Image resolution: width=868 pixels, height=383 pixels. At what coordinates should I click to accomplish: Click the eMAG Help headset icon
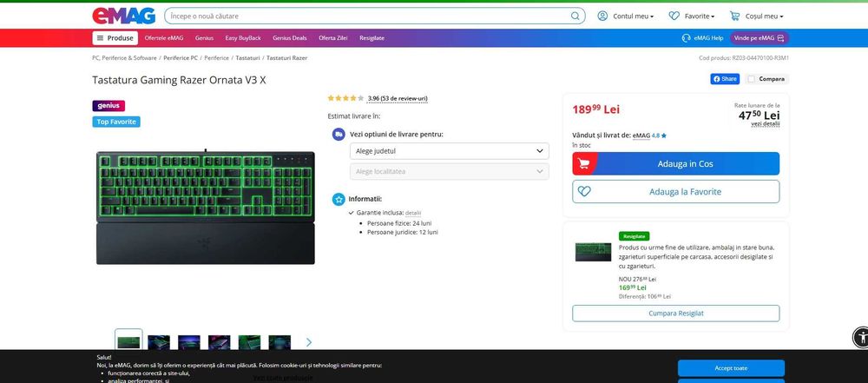(687, 38)
